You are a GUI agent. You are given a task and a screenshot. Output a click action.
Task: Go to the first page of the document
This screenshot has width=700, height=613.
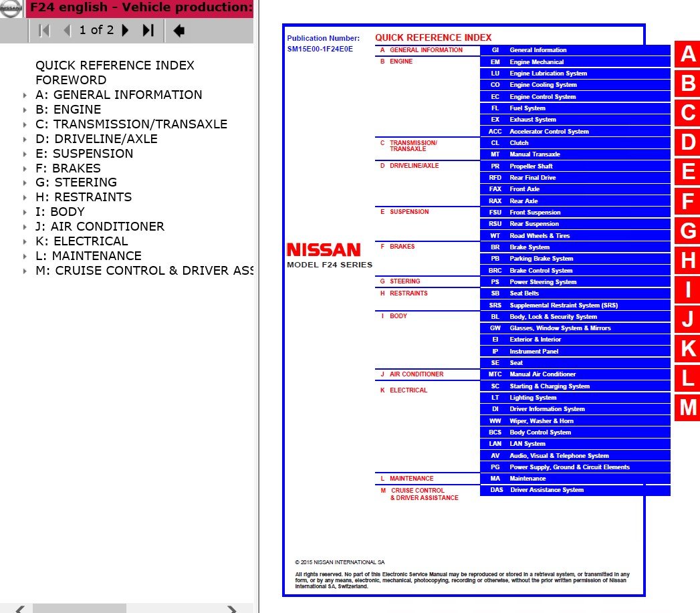click(x=43, y=30)
